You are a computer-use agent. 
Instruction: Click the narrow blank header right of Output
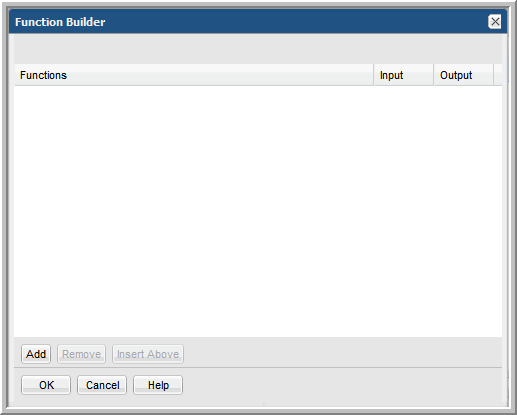(498, 75)
